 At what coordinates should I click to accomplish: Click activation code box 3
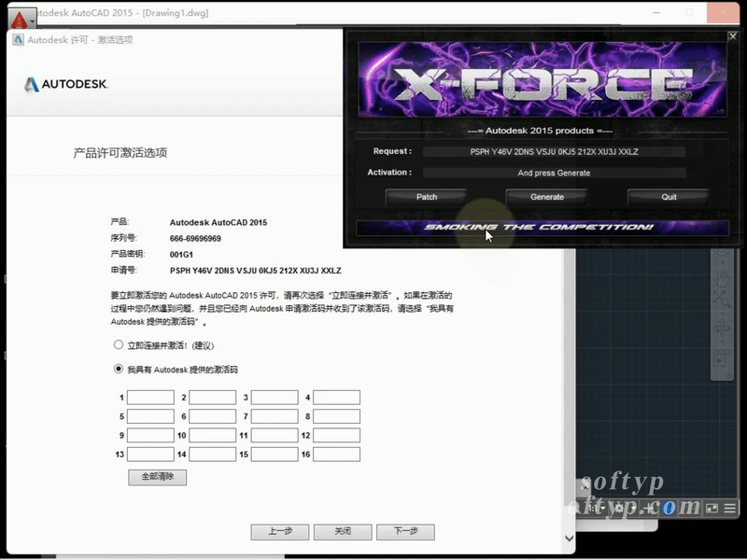(275, 398)
